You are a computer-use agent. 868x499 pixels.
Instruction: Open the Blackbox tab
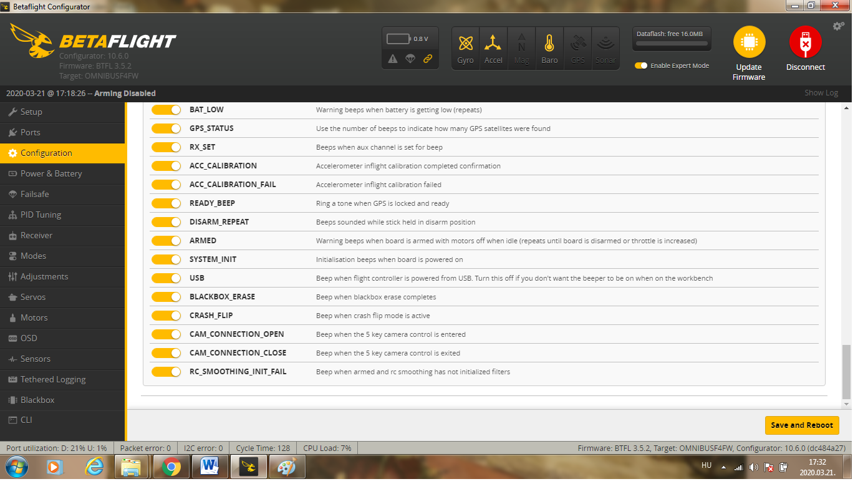[62, 400]
